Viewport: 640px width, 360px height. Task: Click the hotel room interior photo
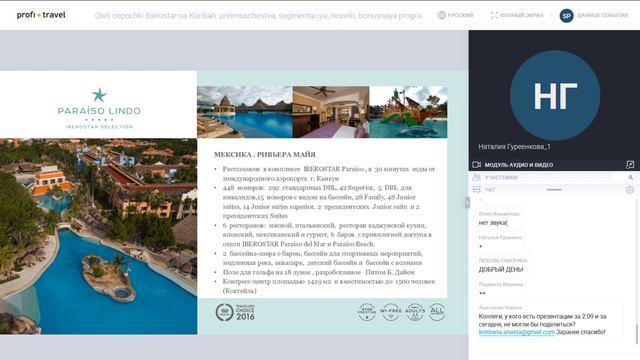click(x=331, y=112)
